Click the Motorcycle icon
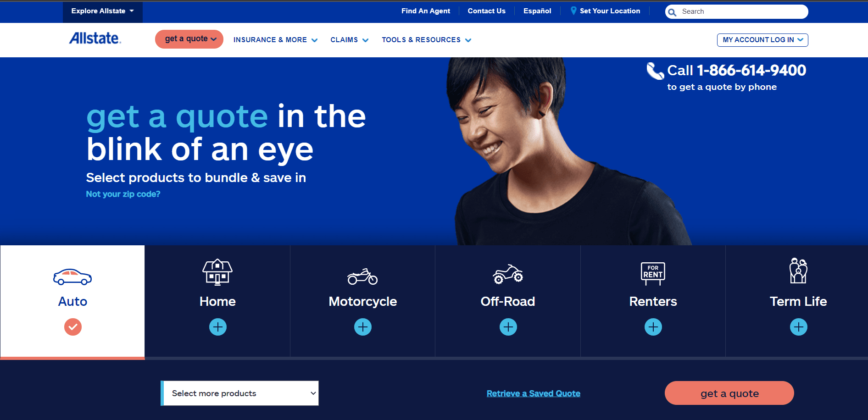Screen dimensions: 868x420 (x=362, y=276)
